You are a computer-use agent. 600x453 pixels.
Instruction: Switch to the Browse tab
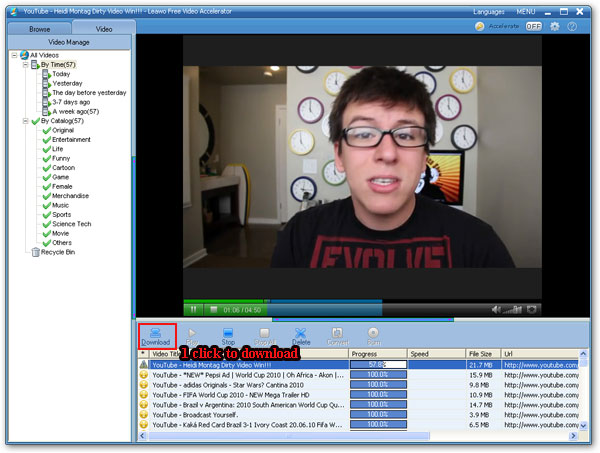pyautogui.click(x=39, y=29)
